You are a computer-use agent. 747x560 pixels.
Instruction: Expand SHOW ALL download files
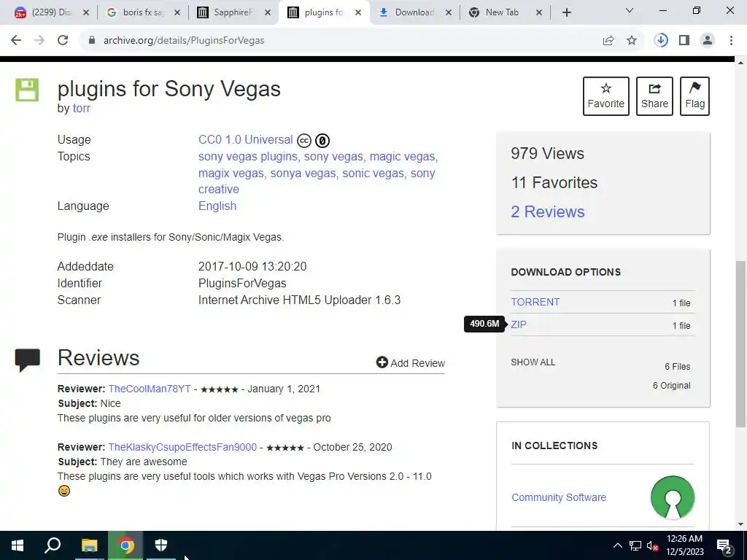[533, 362]
